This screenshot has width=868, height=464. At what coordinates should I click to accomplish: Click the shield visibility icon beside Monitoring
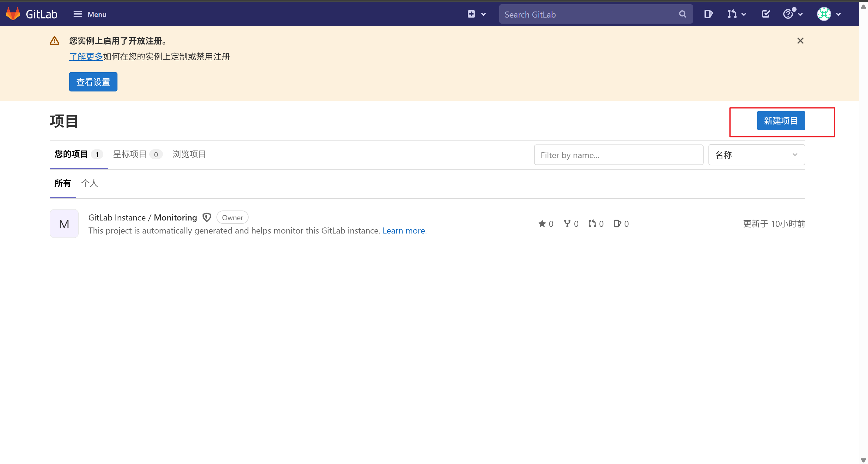(x=206, y=218)
